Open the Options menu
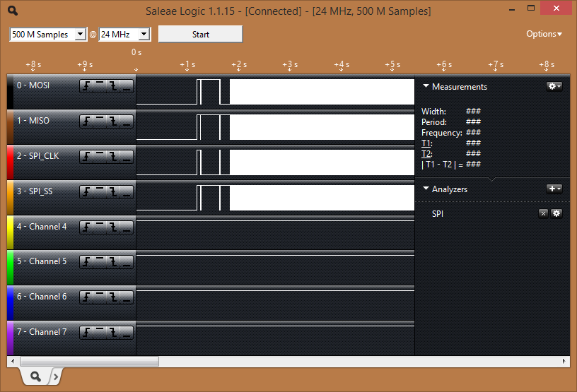The height and width of the screenshot is (392, 577). coord(544,34)
